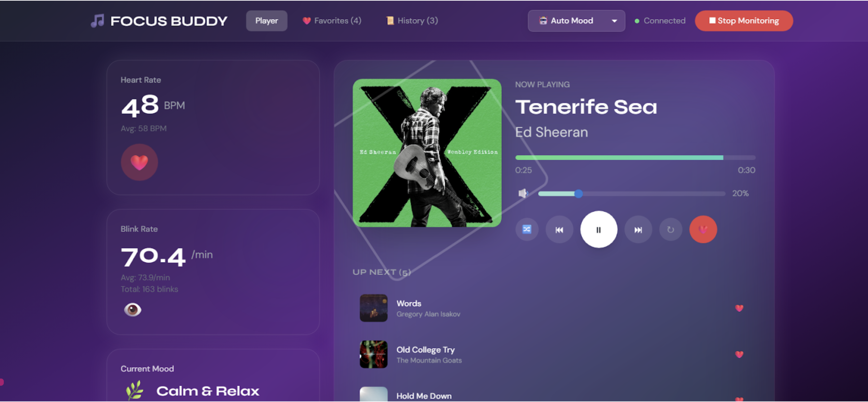The width and height of the screenshot is (868, 402).
Task: Expand the mood selector arrow
Action: point(614,21)
